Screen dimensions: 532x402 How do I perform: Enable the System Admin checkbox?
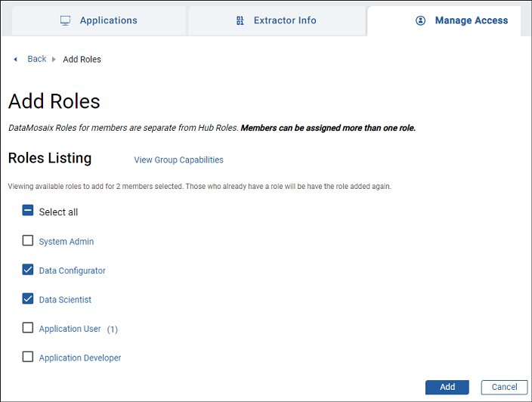tap(28, 241)
